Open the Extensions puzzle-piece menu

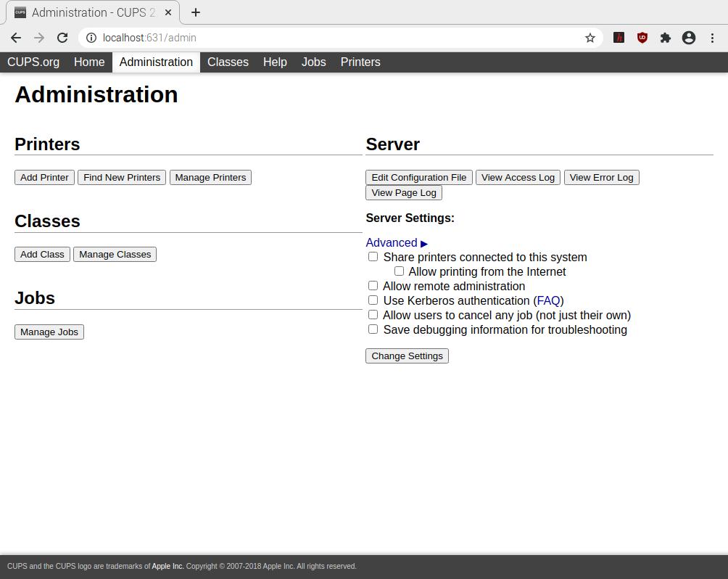[665, 38]
